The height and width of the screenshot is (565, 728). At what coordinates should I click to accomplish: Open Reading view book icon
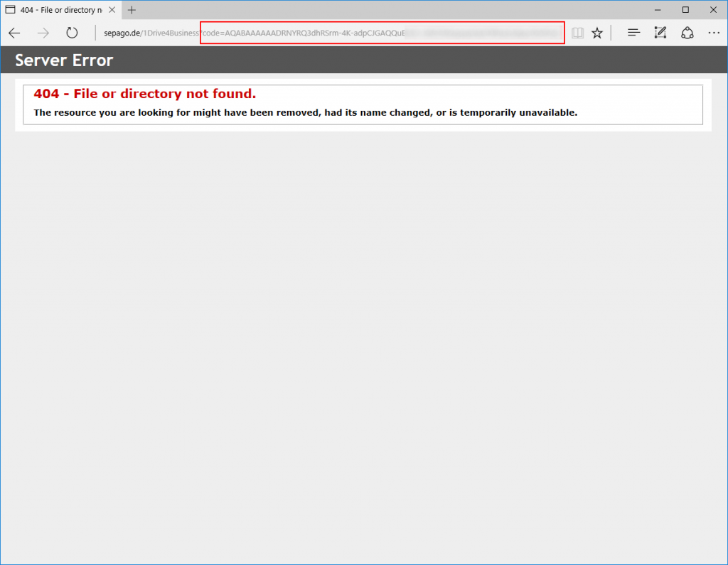pos(577,33)
